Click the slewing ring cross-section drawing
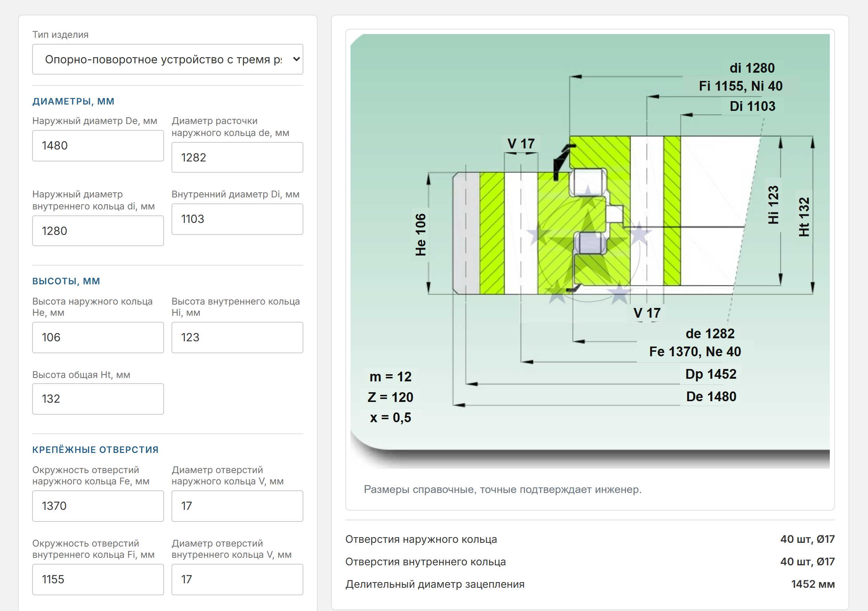 590,251
